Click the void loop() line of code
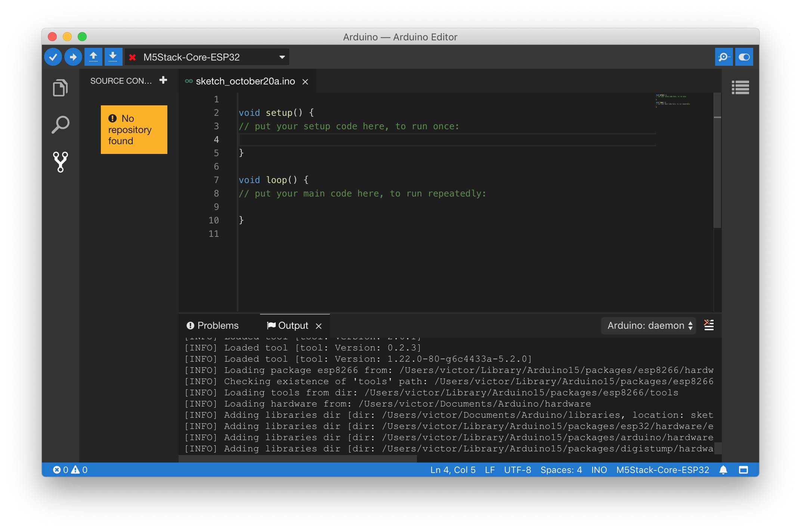 [x=274, y=180]
